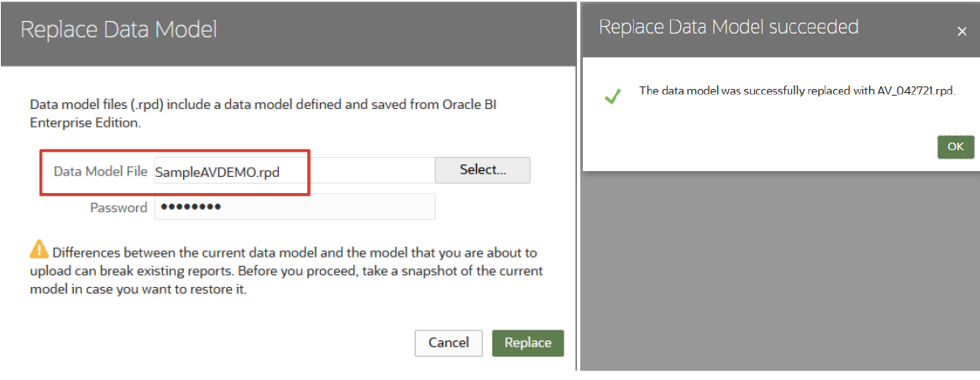This screenshot has height=380, width=980.
Task: Click the masked password dots
Action: point(191,206)
